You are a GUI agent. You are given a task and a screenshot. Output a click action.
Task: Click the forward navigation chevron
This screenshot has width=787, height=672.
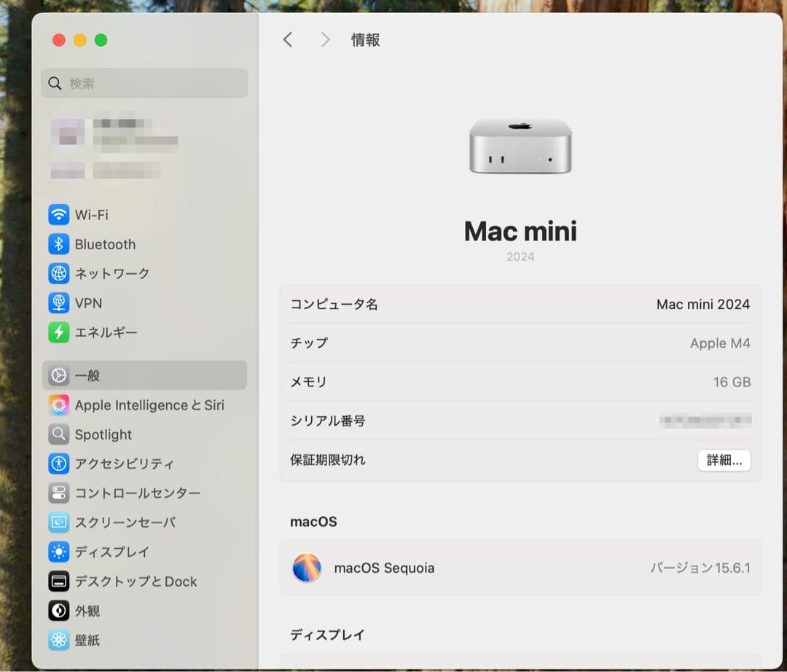[x=325, y=40]
